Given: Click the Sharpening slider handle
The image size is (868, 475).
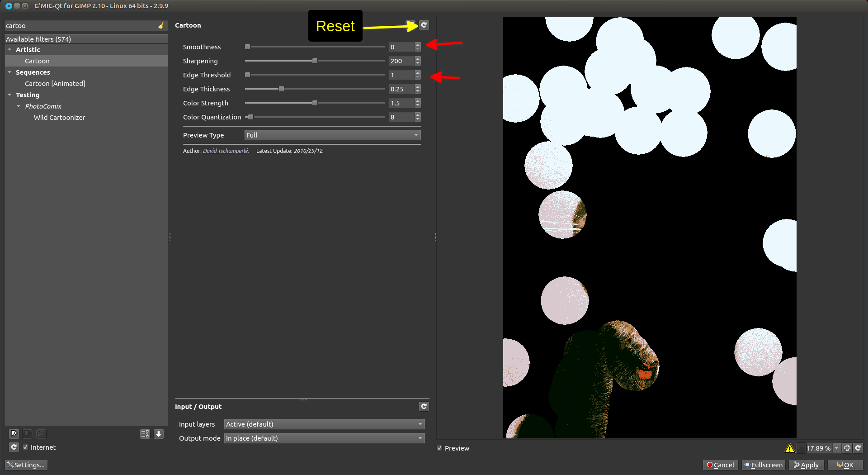Looking at the screenshot, I should [315, 61].
